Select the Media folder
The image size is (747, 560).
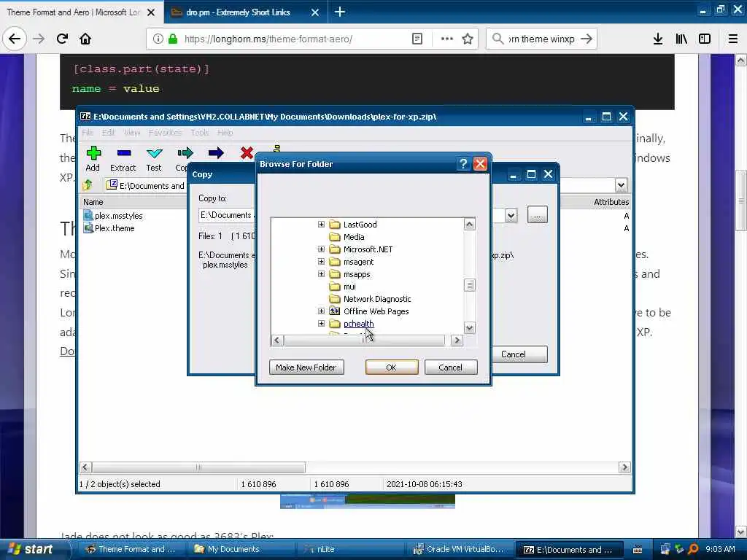(354, 237)
